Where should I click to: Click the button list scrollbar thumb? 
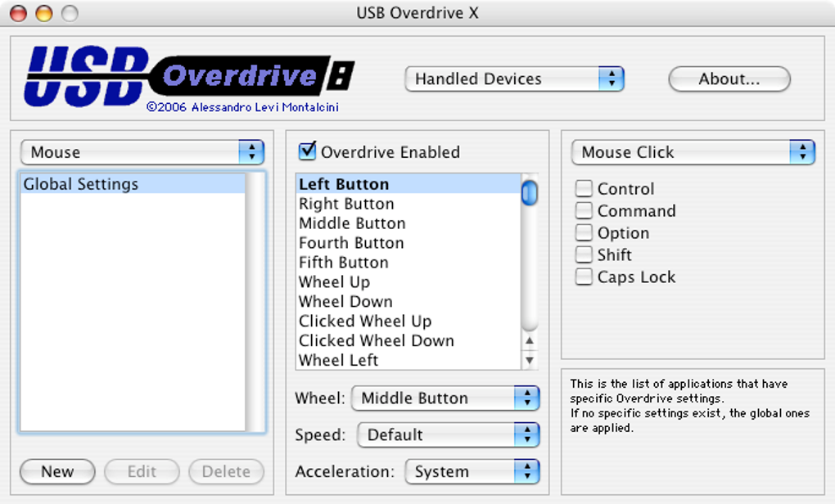[530, 192]
